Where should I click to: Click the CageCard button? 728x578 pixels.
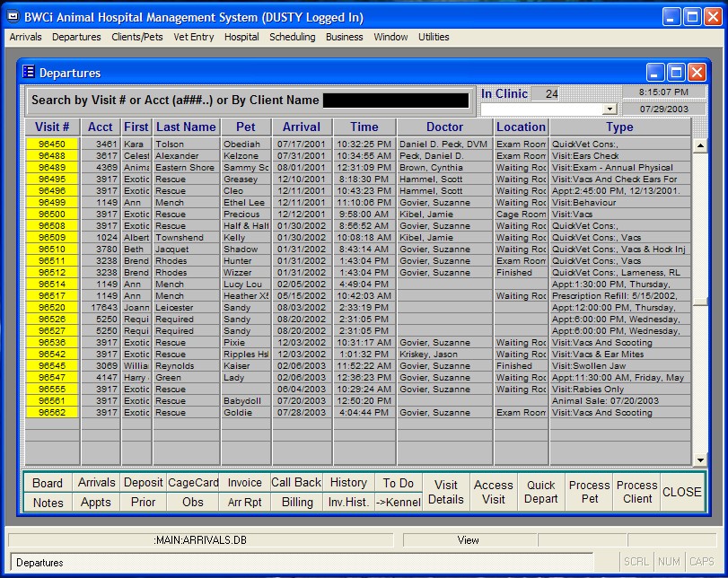coord(193,483)
